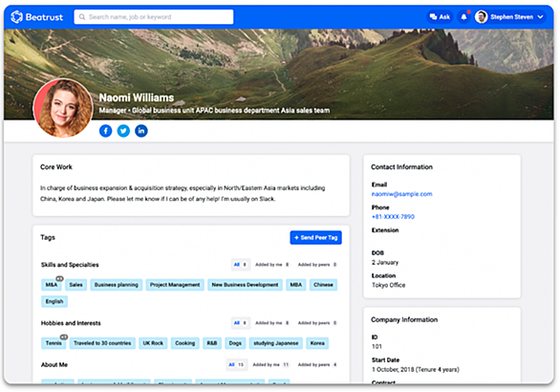The width and height of the screenshot is (560, 392).
Task: Open Naomi's Facebook profile icon
Action: (x=105, y=131)
